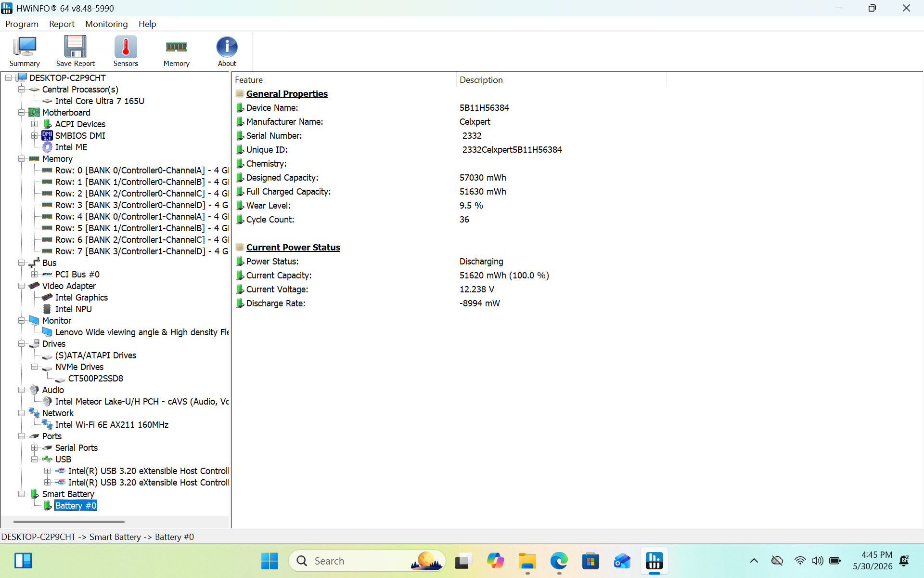Click the HWiNFO taskbar icon
Viewport: 924px width, 578px height.
coord(654,561)
